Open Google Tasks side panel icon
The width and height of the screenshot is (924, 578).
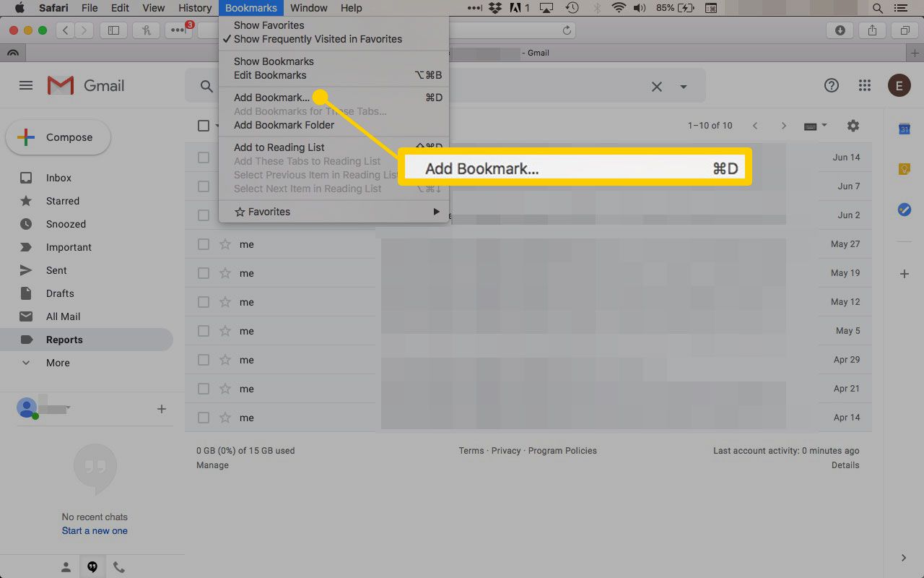[x=904, y=210]
